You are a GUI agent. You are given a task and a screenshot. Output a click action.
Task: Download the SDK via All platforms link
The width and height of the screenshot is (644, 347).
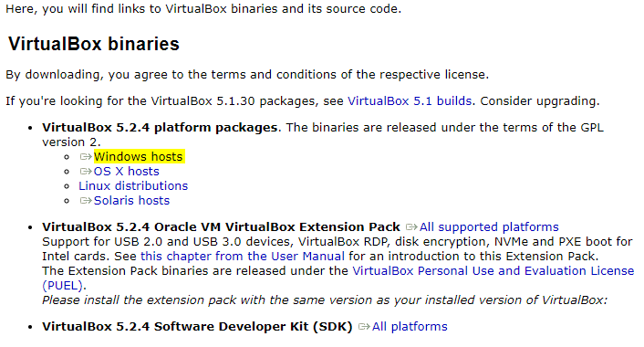coord(410,326)
